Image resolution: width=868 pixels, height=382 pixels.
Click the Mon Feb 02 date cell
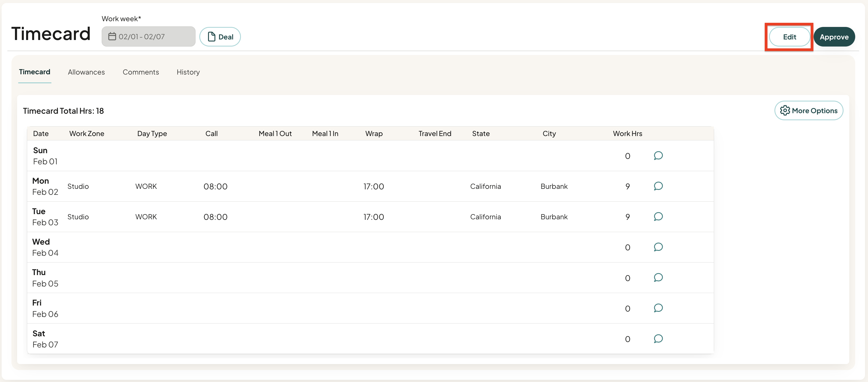(x=45, y=186)
